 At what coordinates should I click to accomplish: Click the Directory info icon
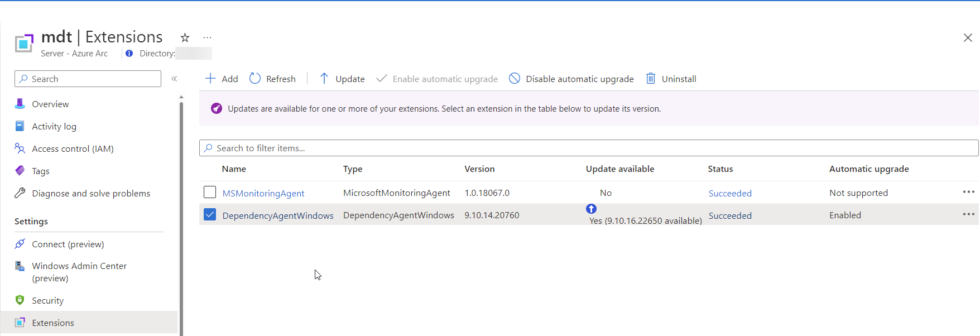(129, 54)
